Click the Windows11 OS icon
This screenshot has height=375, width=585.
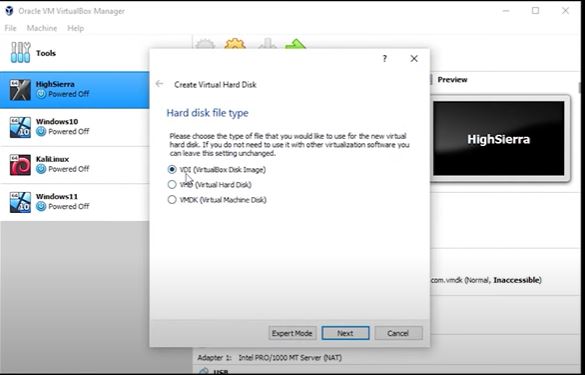[x=20, y=202]
